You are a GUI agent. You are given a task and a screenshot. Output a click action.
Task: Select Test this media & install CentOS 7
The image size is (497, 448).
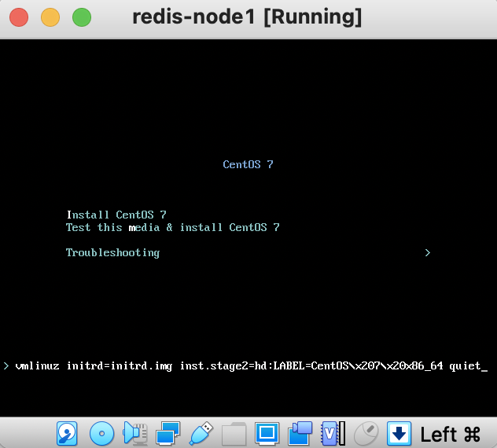[x=173, y=227]
